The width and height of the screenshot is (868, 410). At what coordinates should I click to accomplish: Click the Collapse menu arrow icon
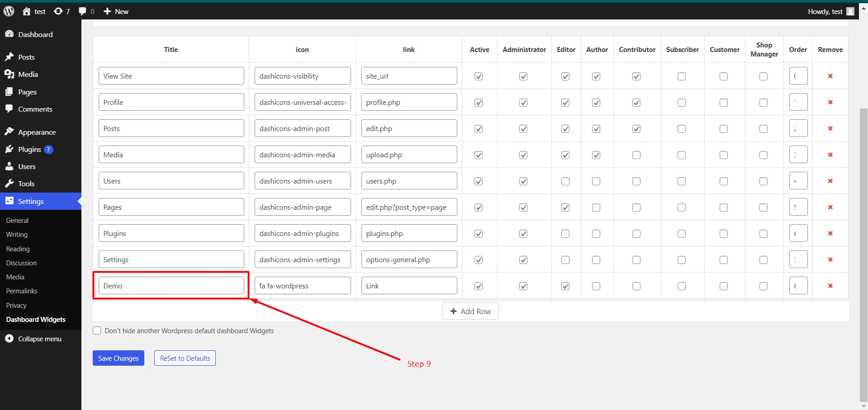tap(9, 339)
